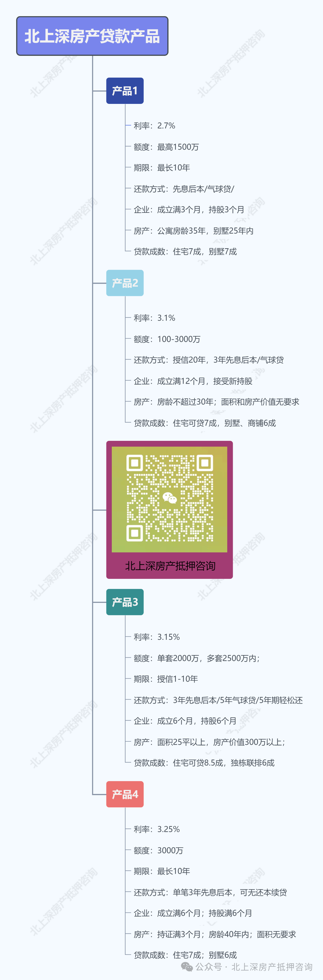This screenshot has width=323, height=980.
Task: Select the 产品4 red node
Action: click(125, 794)
